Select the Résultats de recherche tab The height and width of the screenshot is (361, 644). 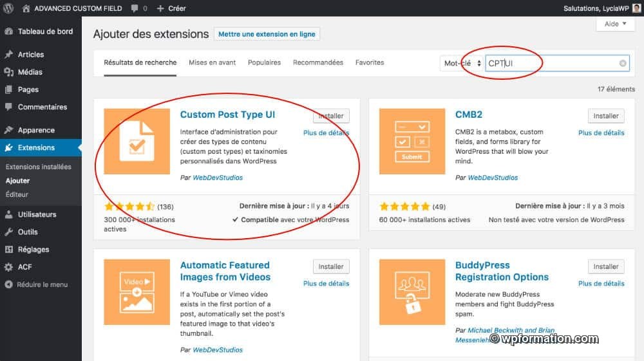(x=140, y=62)
